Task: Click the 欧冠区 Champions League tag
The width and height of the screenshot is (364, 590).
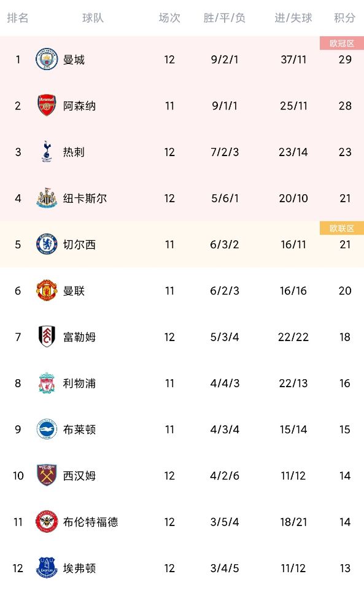Action: click(x=342, y=43)
